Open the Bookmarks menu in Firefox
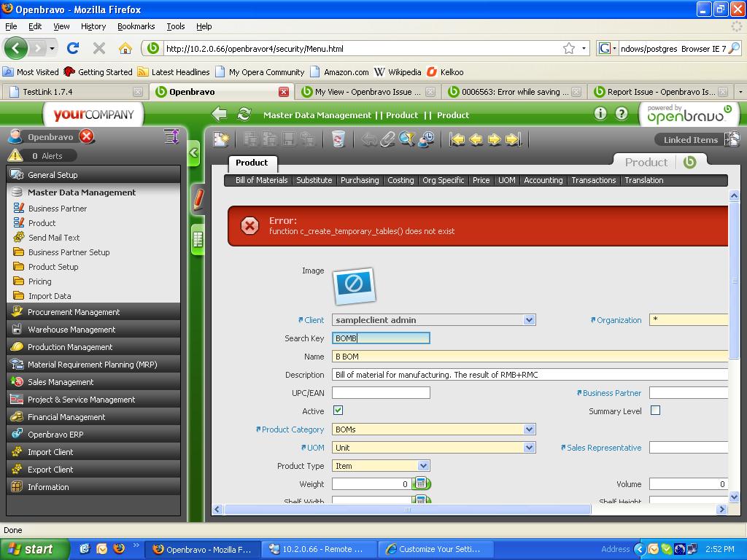The height and width of the screenshot is (560, 747). click(x=136, y=26)
